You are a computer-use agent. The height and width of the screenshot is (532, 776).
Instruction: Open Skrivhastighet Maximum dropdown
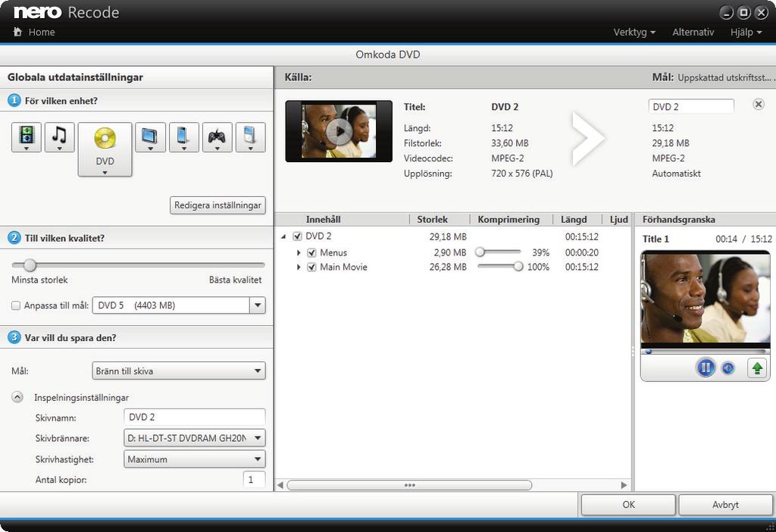pyautogui.click(x=195, y=459)
